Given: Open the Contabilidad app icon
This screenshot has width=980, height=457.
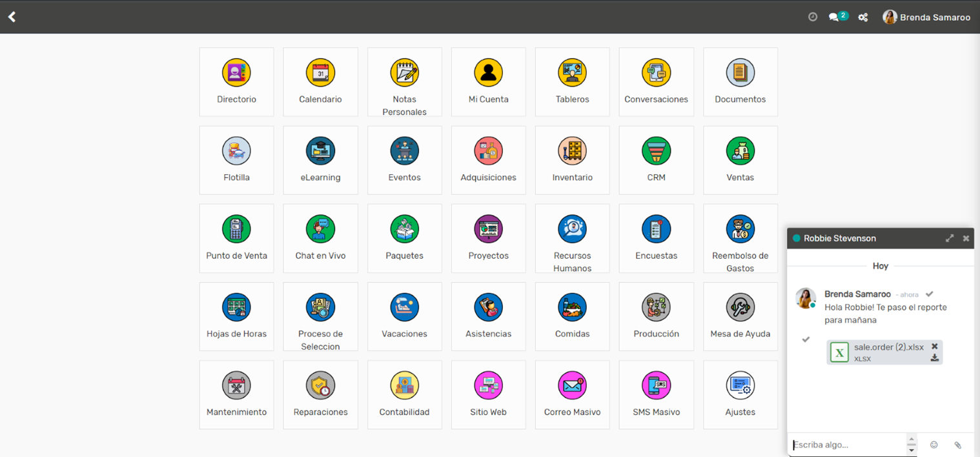Looking at the screenshot, I should (404, 394).
